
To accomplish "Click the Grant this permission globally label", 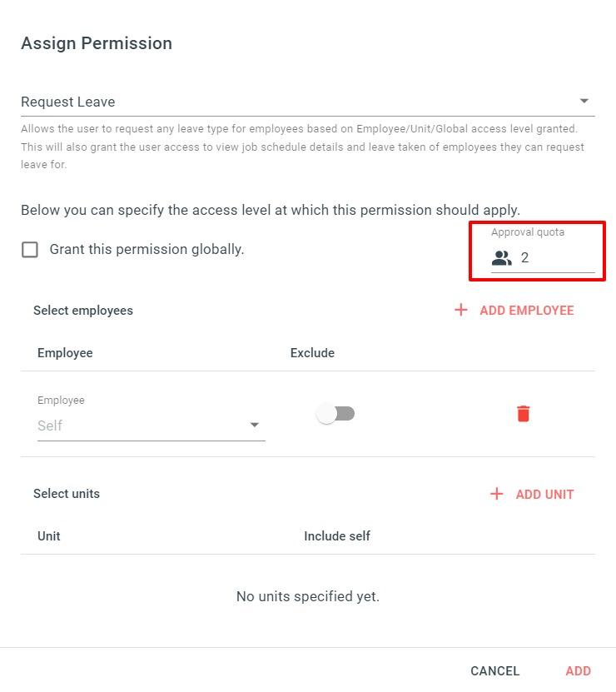I will point(147,249).
